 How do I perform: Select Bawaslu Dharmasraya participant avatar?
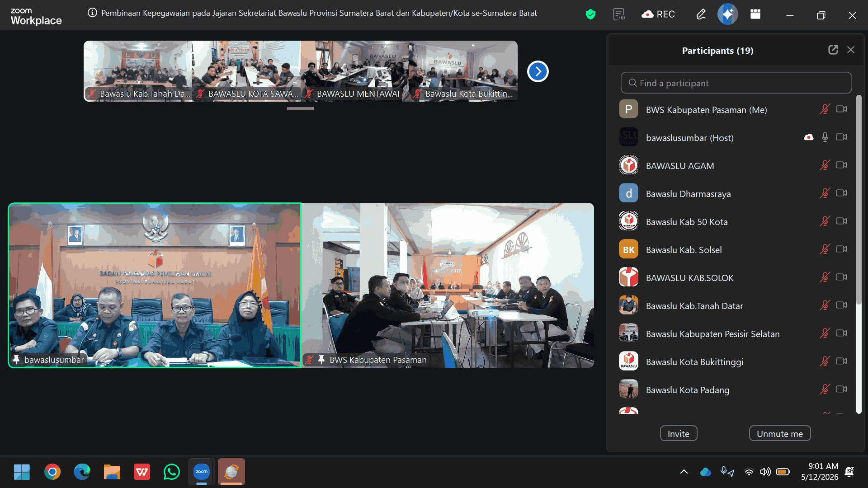click(628, 193)
